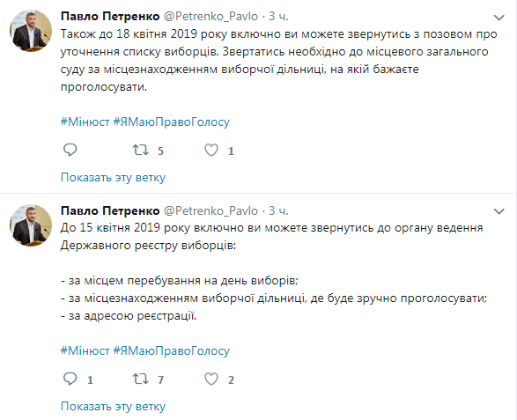Open the first tweet's chevron menu
Screen dimensions: 517x420
(499, 18)
